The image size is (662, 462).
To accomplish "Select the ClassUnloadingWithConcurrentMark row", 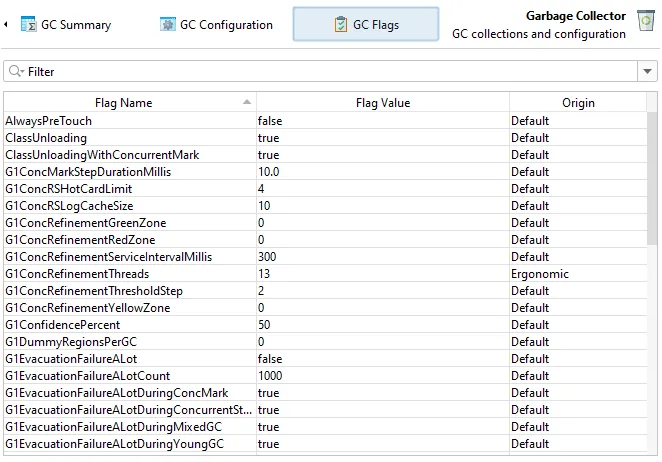I will pyautogui.click(x=325, y=155).
